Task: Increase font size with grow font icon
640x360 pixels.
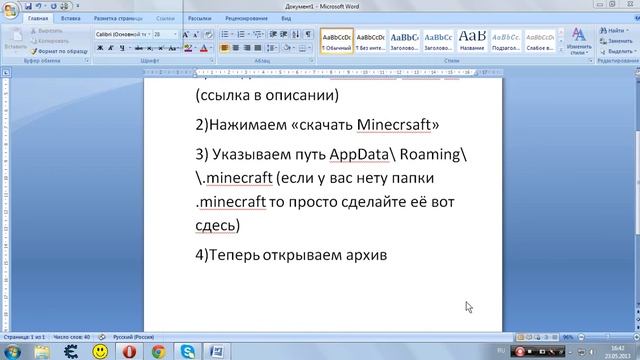Action: [185, 35]
